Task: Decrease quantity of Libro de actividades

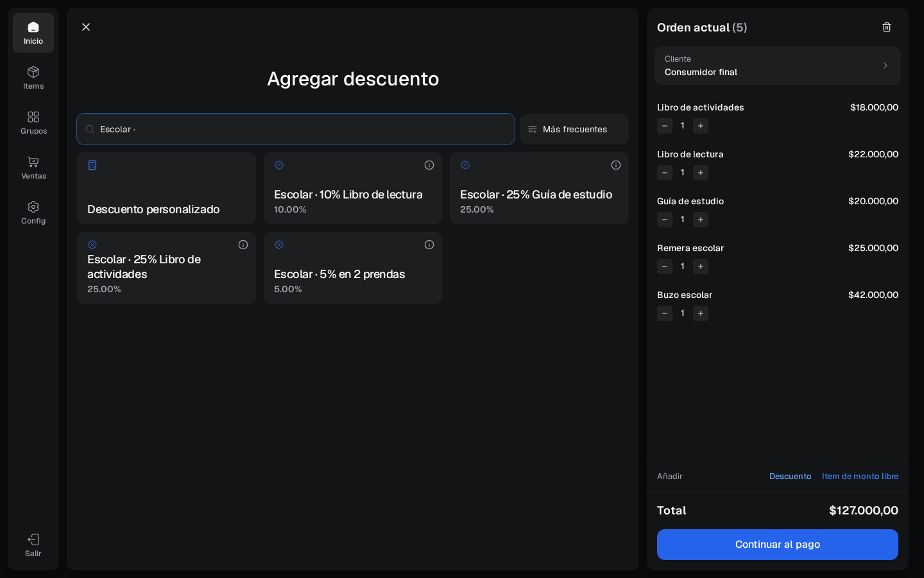Action: tap(665, 126)
